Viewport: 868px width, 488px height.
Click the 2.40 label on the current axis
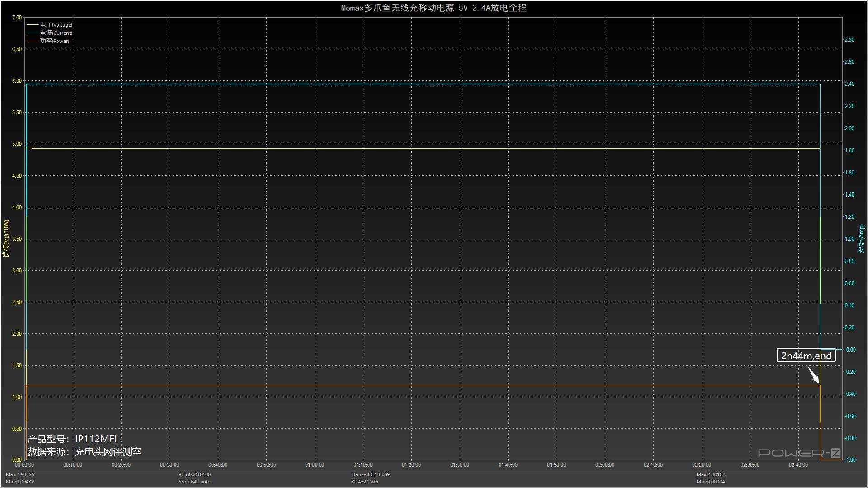click(x=849, y=84)
